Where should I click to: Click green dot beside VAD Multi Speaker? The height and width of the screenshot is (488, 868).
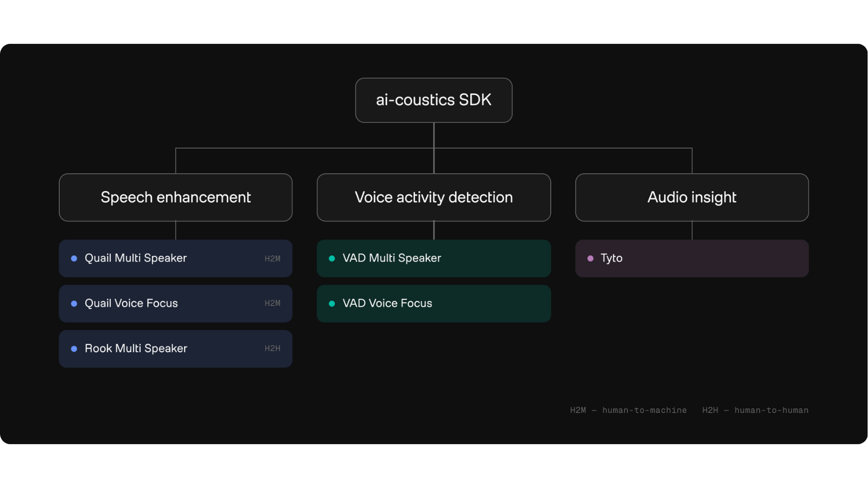(332, 259)
